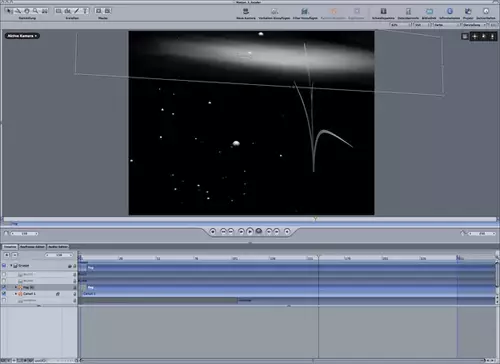The width and height of the screenshot is (500, 364).
Task: Open the Dateiübersicht pane
Action: (x=408, y=11)
